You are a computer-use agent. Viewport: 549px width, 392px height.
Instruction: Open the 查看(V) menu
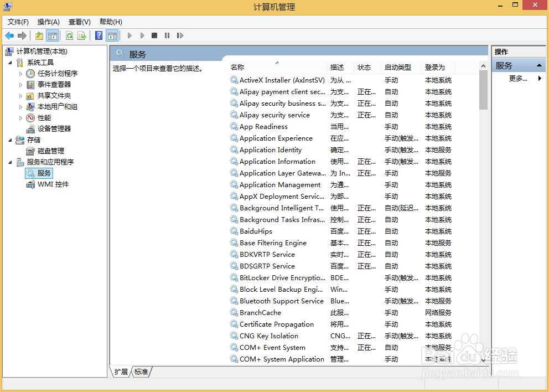coord(80,22)
